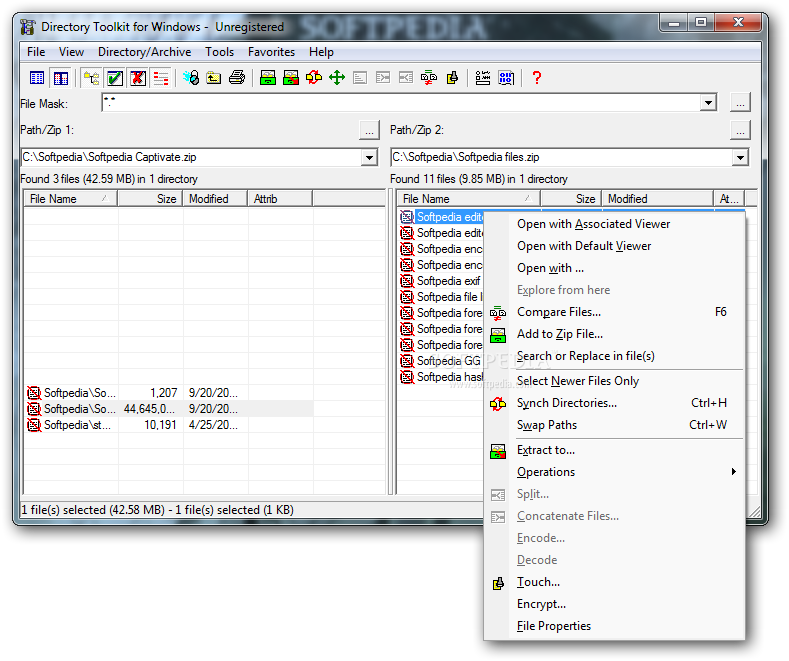Toggle the directory tree toolbar icon
Viewport: 789px width, 661px height.
coord(91,78)
